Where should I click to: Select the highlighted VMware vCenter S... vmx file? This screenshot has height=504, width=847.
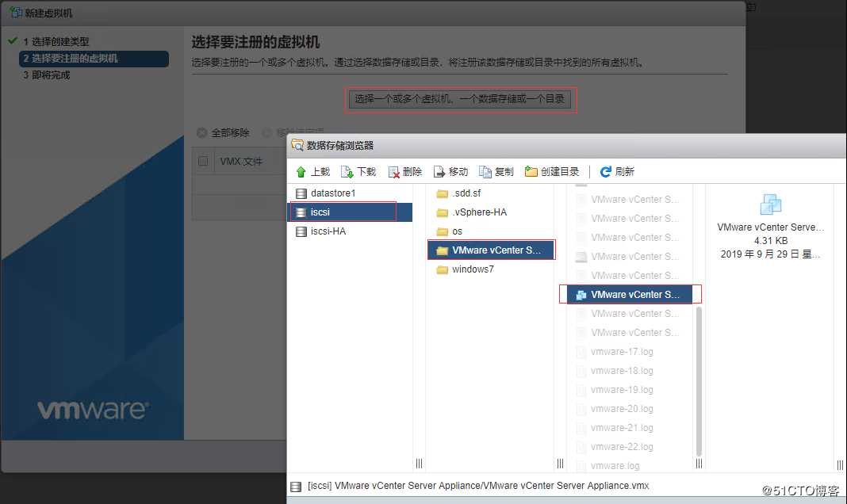(x=630, y=295)
